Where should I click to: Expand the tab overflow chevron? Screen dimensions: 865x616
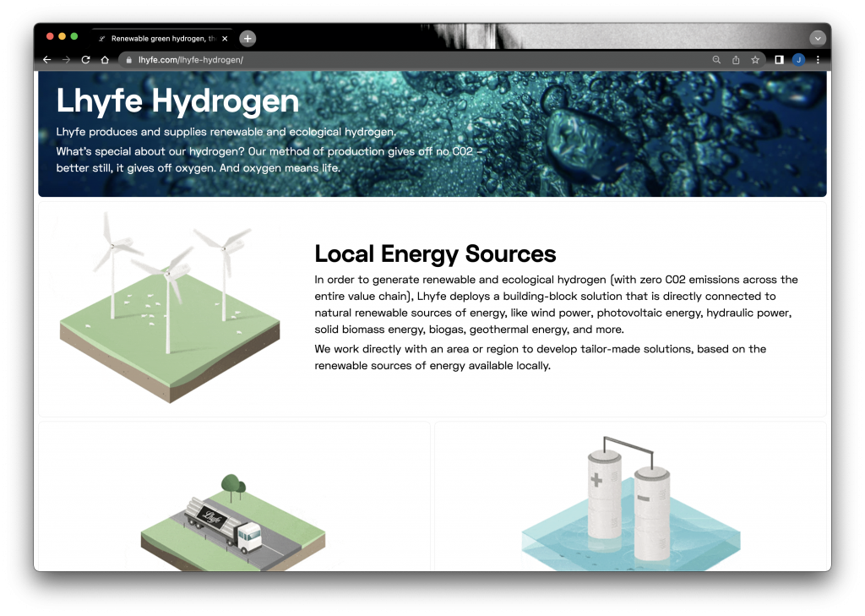(x=817, y=37)
